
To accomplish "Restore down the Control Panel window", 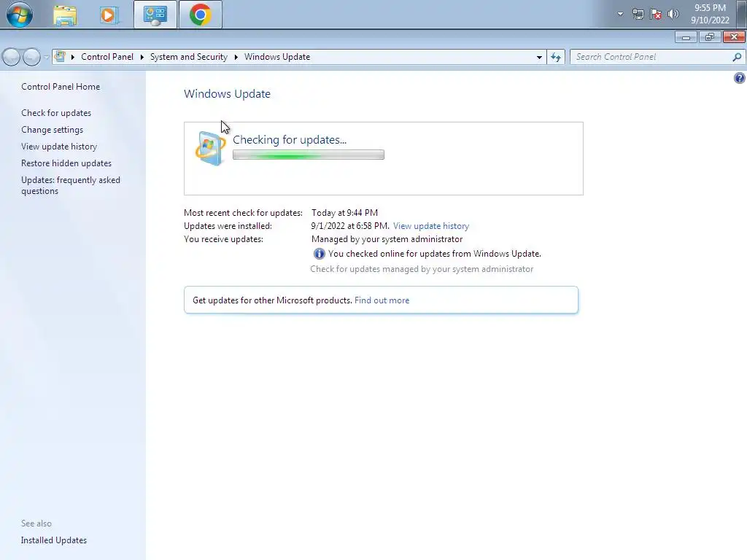I will point(710,37).
